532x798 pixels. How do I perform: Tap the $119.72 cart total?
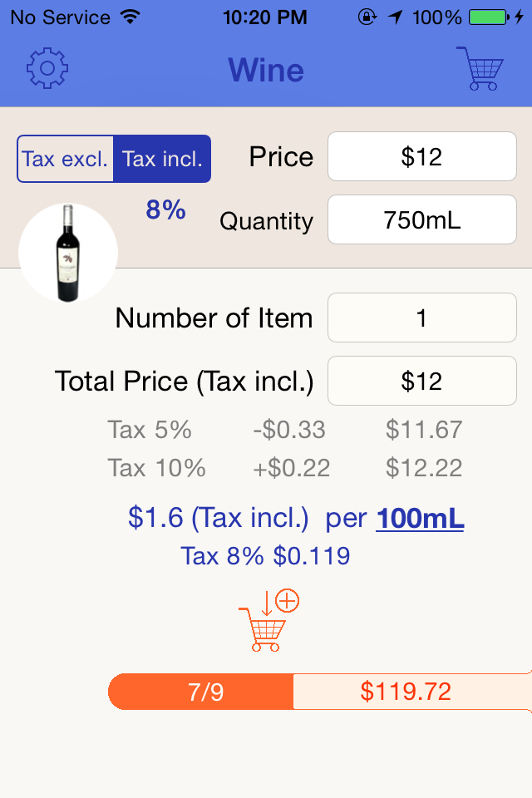[x=406, y=692]
